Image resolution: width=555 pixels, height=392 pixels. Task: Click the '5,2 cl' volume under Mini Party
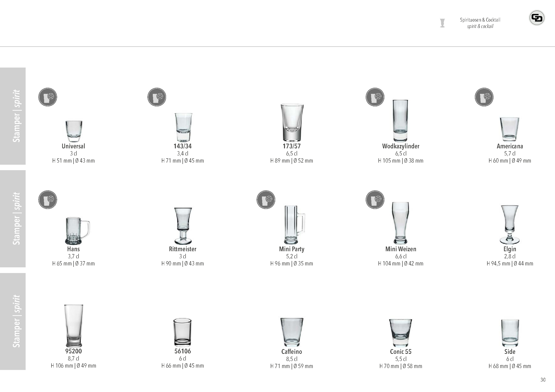(292, 256)
